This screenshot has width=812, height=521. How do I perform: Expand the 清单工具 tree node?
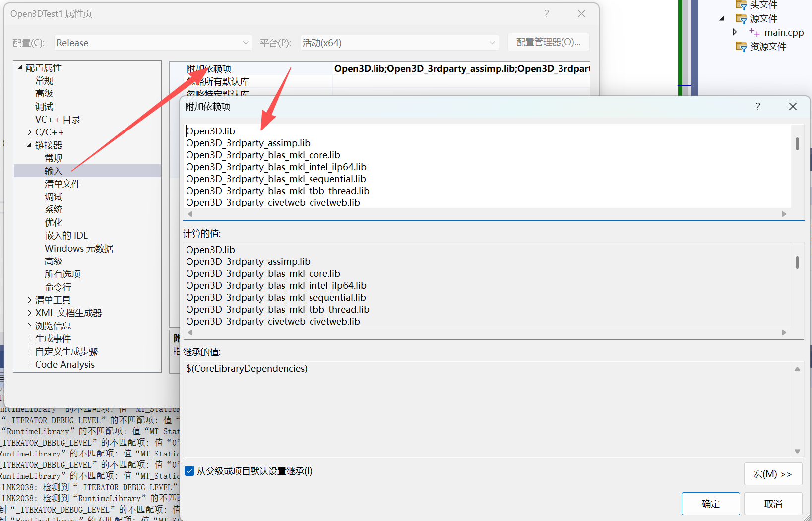coord(29,300)
